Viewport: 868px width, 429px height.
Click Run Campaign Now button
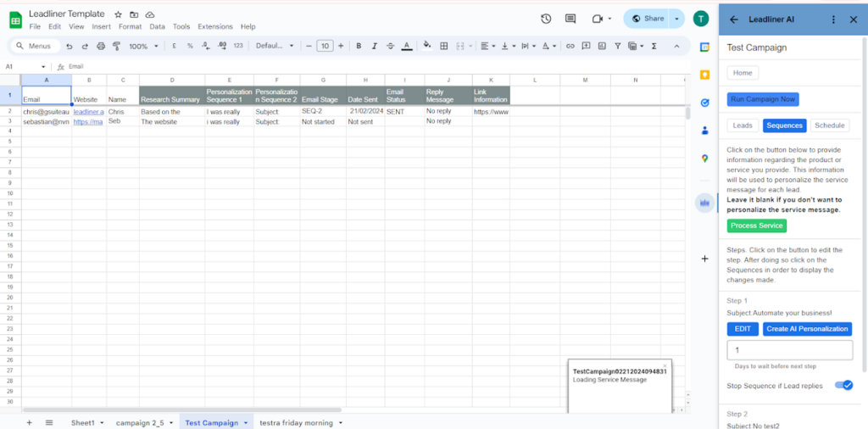pos(763,100)
